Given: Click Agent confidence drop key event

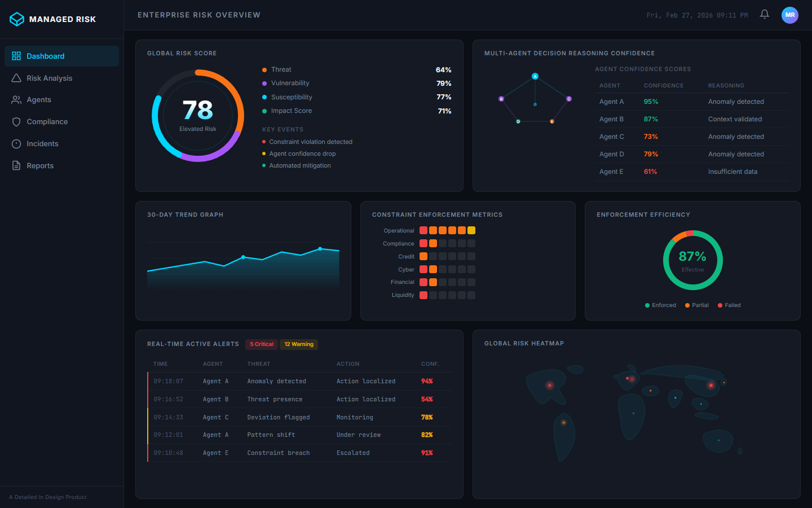Looking at the screenshot, I should point(299,154).
